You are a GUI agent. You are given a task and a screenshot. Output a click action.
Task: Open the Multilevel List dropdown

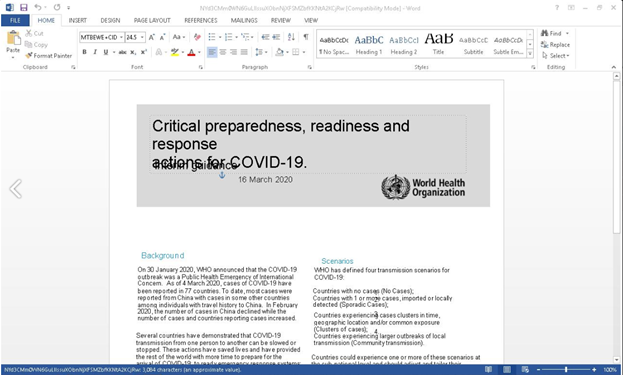[252, 37]
